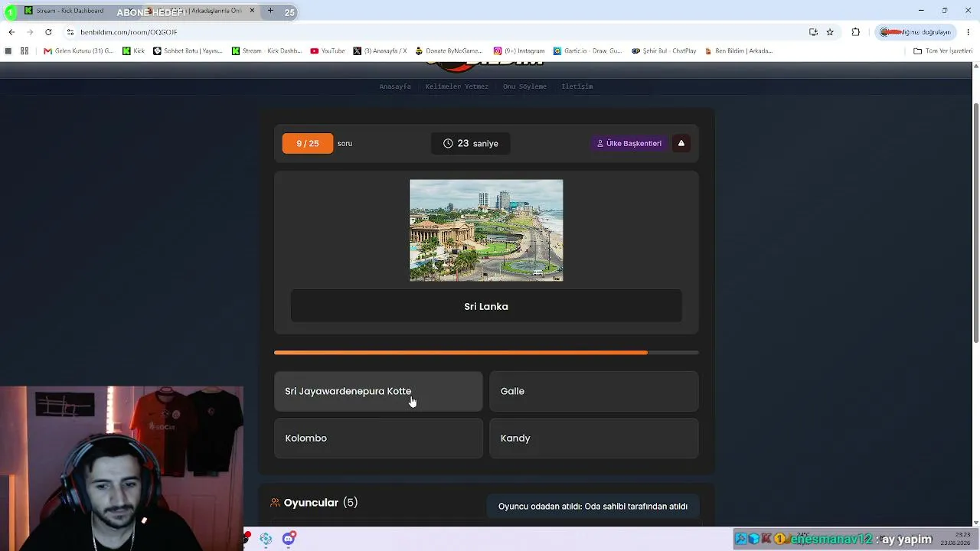Open the apps grid shortcut in bookmarks bar

click(x=24, y=51)
